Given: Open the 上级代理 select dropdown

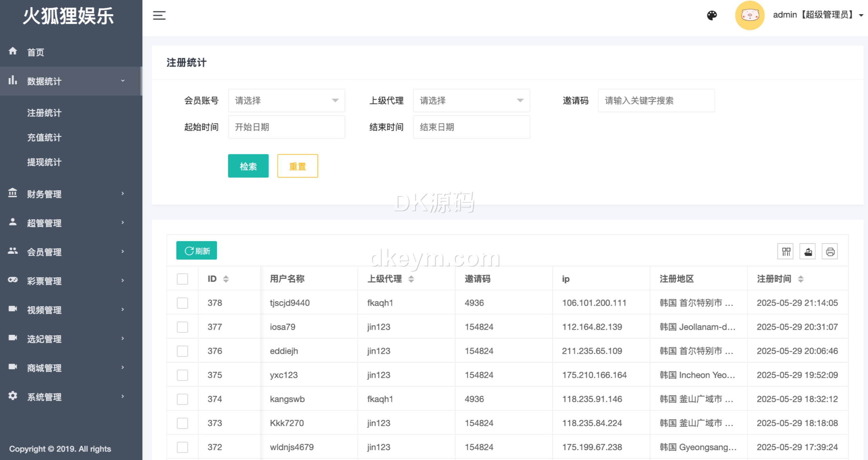Looking at the screenshot, I should [471, 100].
